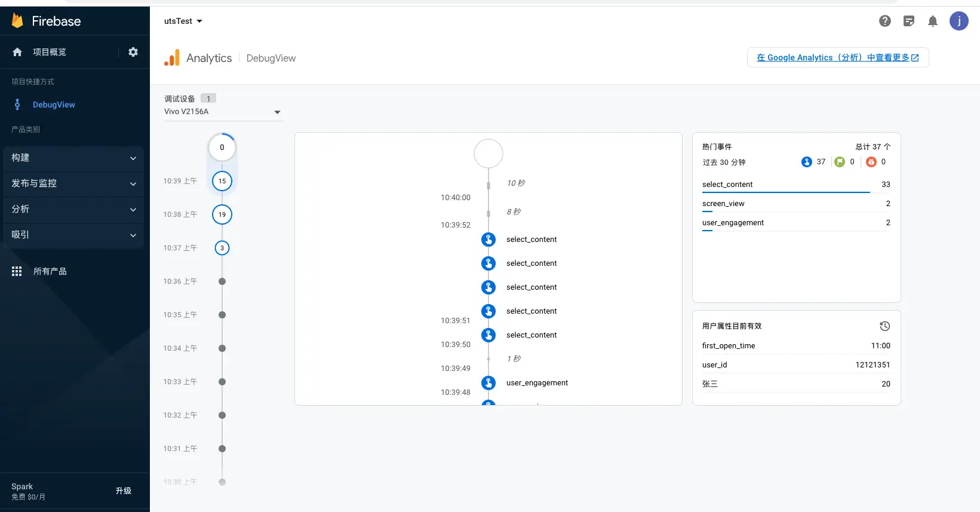Open the Vivo V2156A device dropdown
Screen dimensions: 980x512
click(223, 112)
